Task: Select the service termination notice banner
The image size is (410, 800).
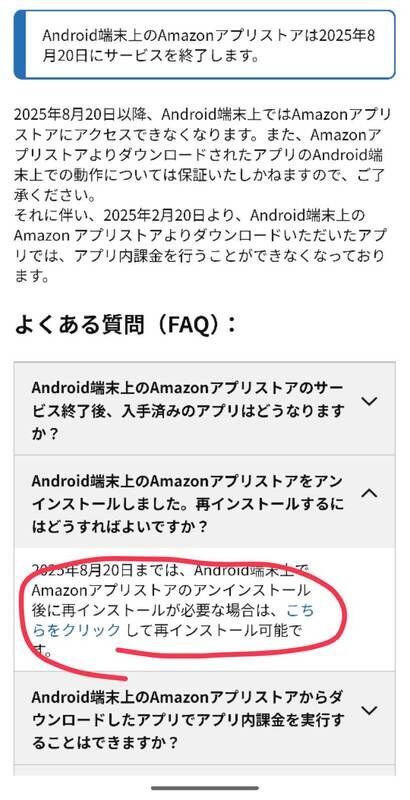Action: 204,45
